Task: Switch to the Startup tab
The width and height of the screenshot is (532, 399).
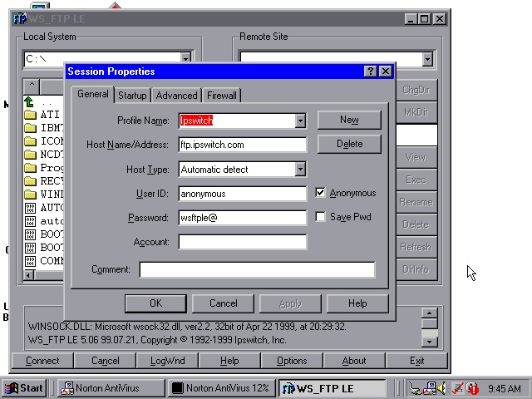Action: 132,96
